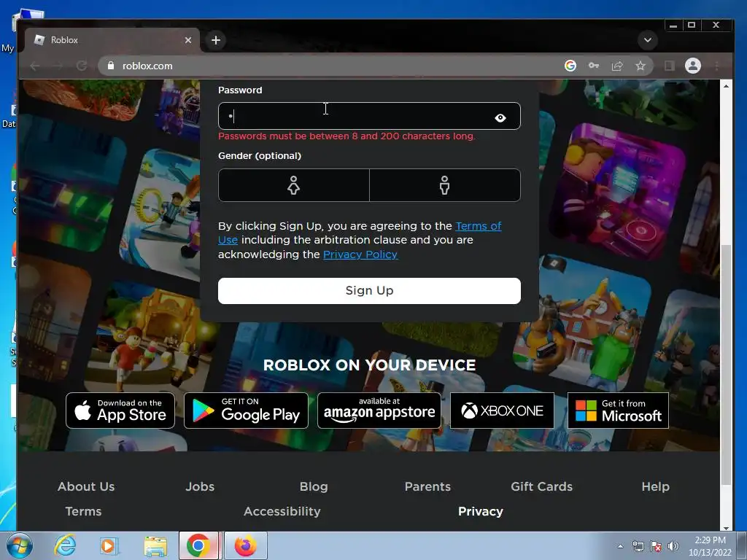Open a new browser tab
This screenshot has width=747, height=560.
click(216, 40)
